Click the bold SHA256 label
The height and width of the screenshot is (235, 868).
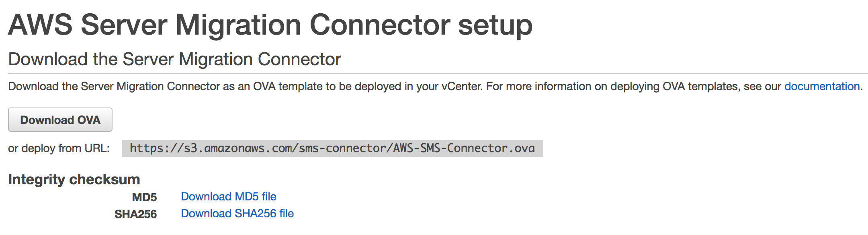tap(135, 214)
